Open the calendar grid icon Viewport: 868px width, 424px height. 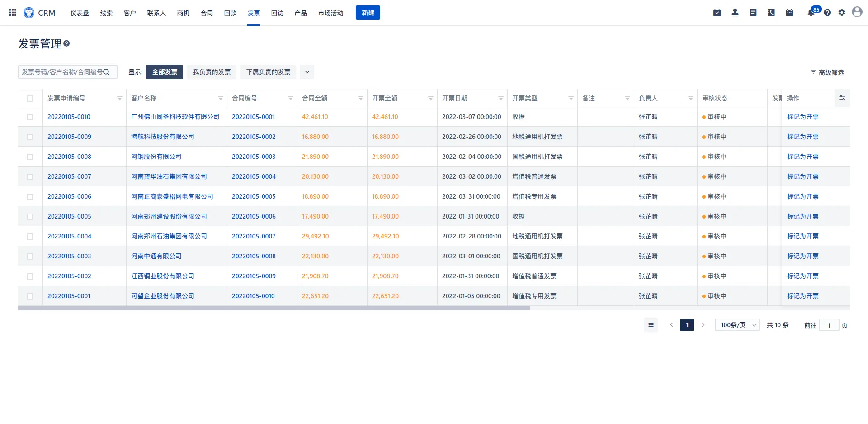click(x=789, y=13)
